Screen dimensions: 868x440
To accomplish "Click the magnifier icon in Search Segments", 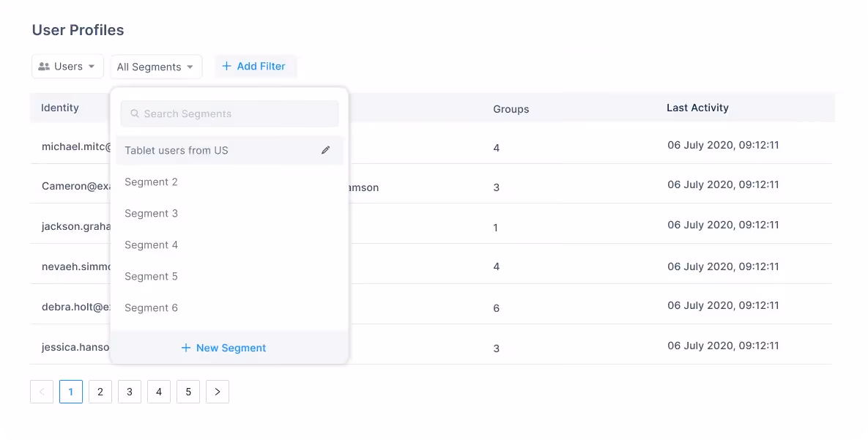I will point(135,113).
